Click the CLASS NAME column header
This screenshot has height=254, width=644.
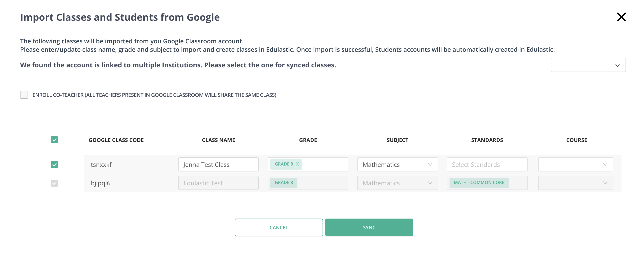coord(218,140)
